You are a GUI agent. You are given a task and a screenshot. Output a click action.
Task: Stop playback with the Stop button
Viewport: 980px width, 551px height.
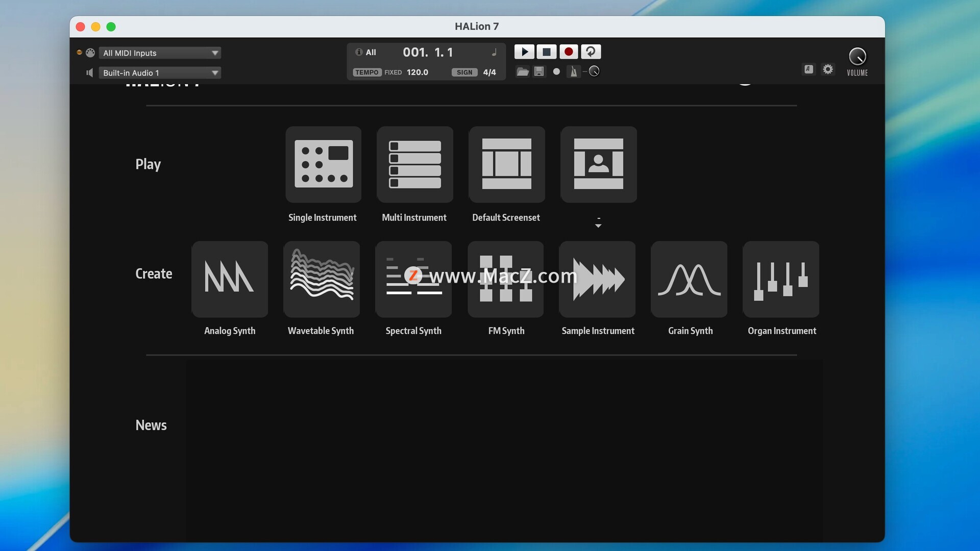coord(546,52)
